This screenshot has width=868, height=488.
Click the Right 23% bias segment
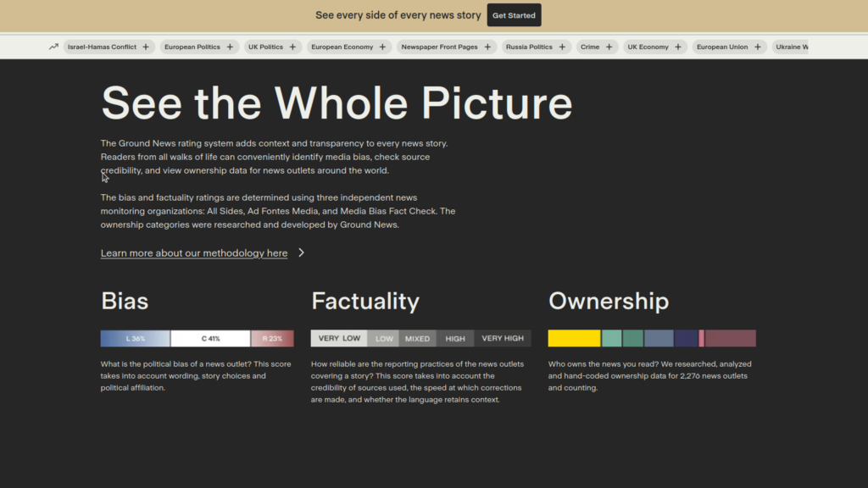[x=272, y=339]
